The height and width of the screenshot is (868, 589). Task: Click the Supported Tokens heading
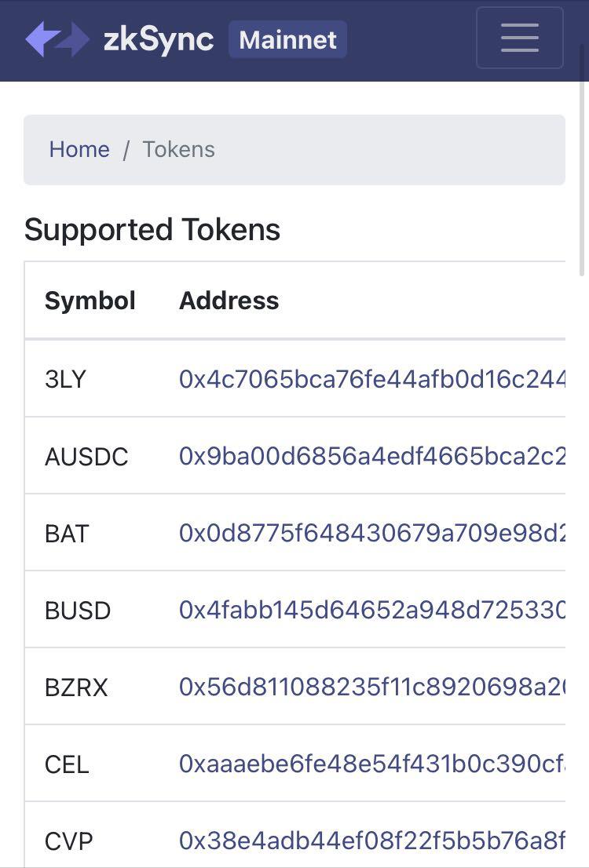pyautogui.click(x=152, y=230)
